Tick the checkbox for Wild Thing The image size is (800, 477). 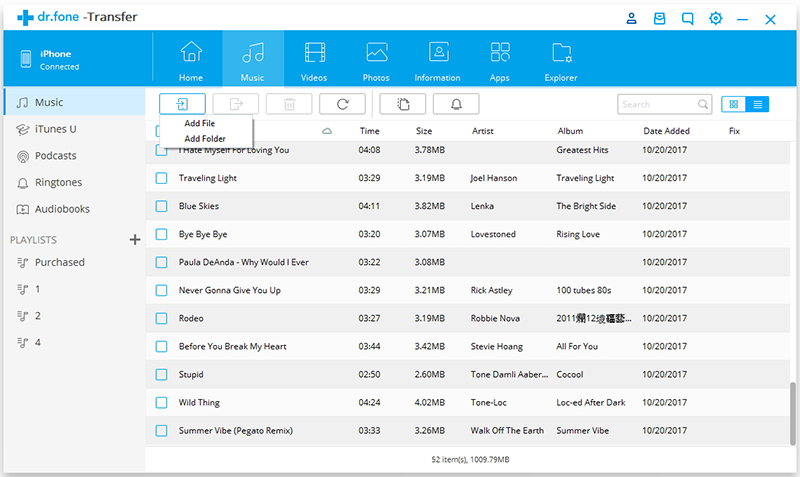[x=161, y=403]
